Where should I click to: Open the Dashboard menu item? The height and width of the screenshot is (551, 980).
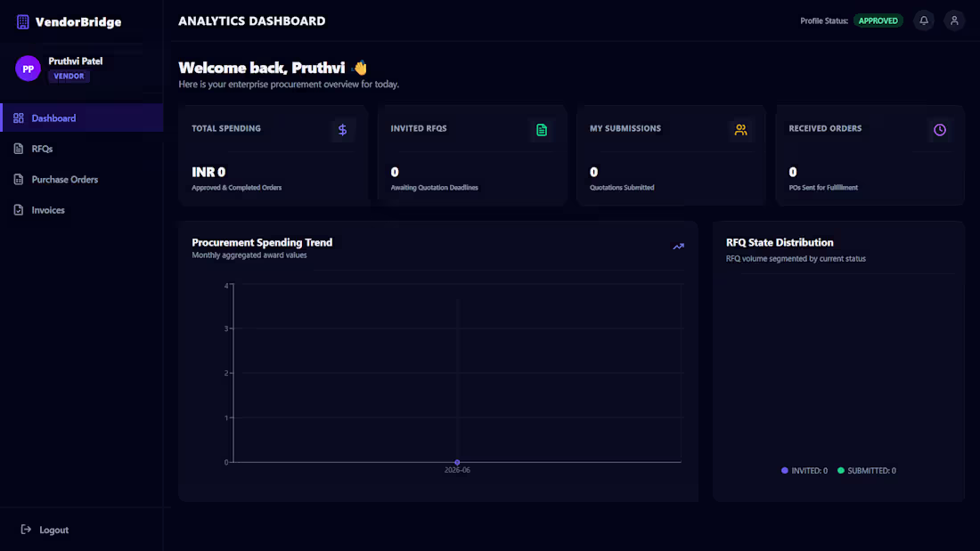coord(82,118)
